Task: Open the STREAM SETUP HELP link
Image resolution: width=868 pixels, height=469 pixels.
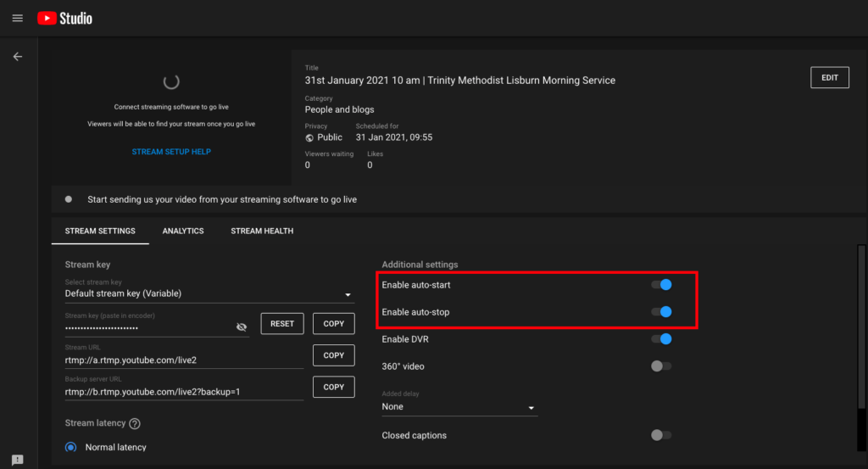Action: 171,152
